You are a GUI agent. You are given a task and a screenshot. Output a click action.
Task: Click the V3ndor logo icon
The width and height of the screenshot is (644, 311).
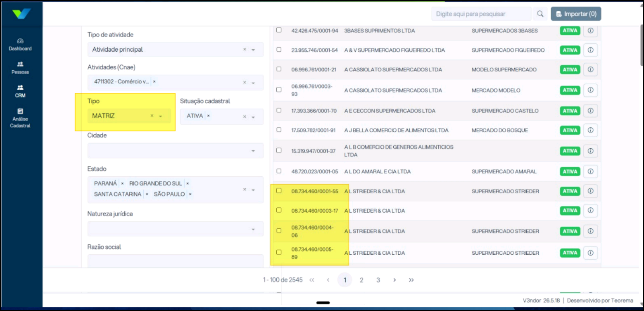(21, 14)
